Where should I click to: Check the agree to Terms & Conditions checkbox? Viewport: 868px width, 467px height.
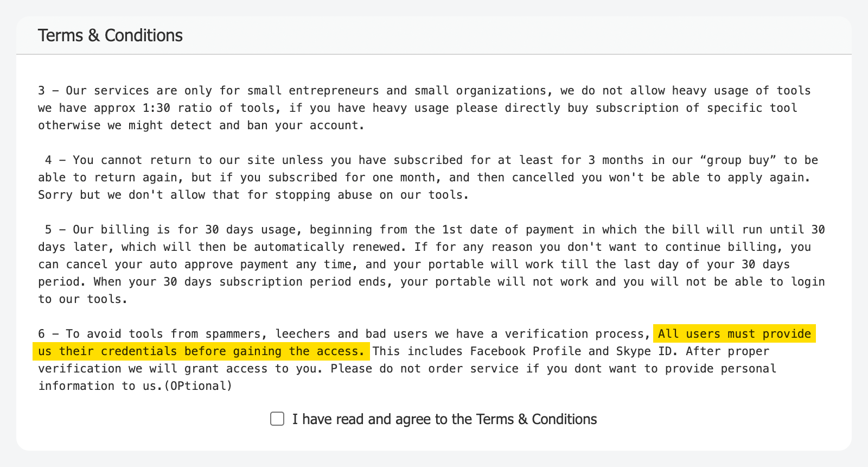277,419
